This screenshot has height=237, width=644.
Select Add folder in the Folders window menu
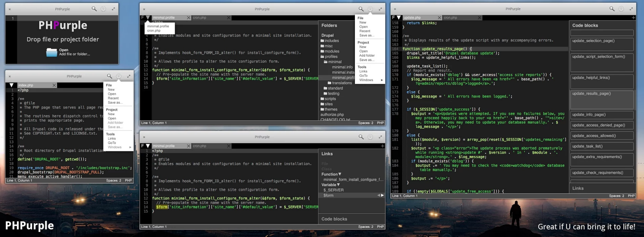coord(367,56)
